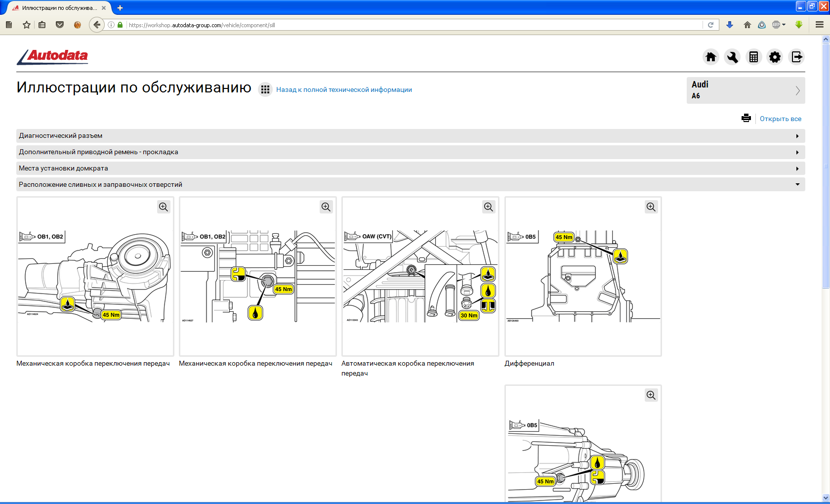This screenshot has height=504, width=830.
Task: Open the orange extension icon in left toolbar
Action: [77, 25]
